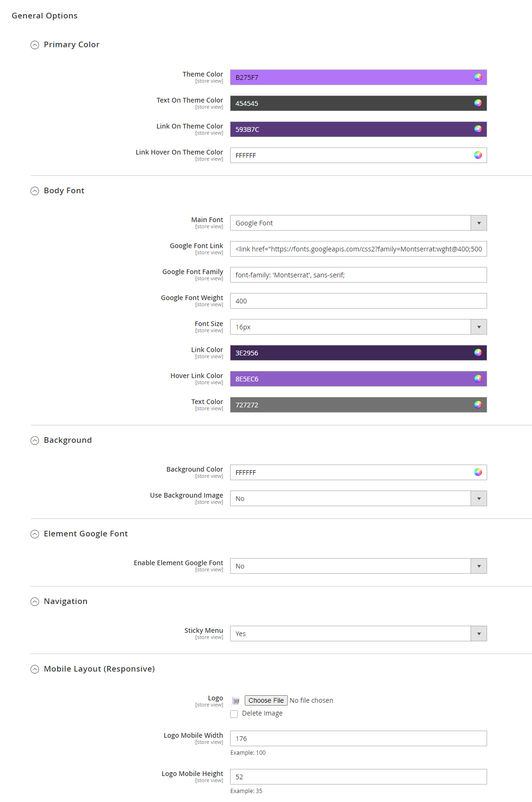Open the Main Font dropdown

click(358, 223)
